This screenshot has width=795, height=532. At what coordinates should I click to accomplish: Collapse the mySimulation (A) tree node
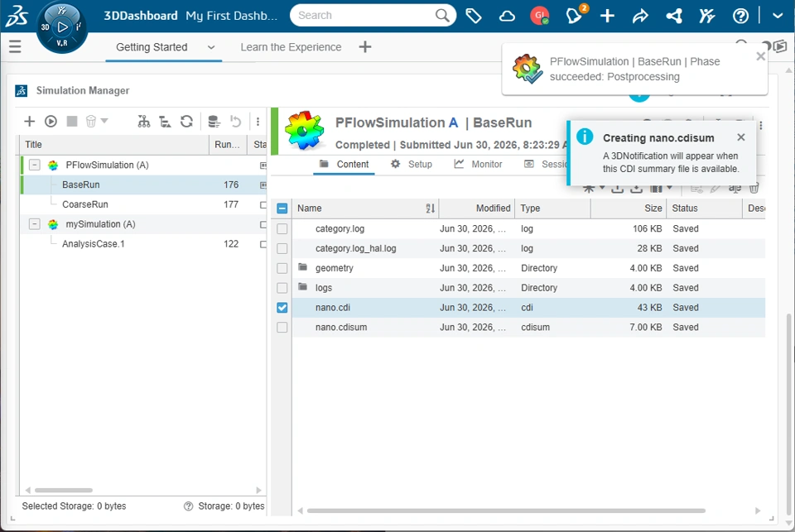point(35,224)
